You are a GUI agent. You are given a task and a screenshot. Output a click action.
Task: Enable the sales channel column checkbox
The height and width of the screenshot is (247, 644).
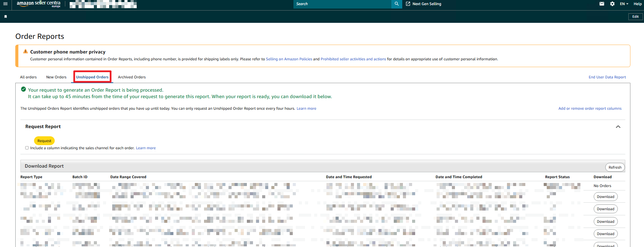[27, 148]
